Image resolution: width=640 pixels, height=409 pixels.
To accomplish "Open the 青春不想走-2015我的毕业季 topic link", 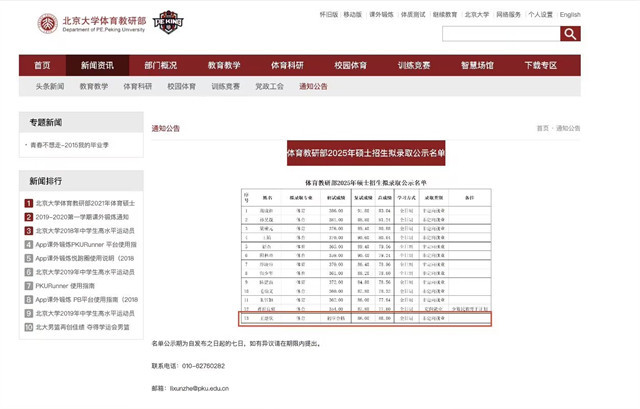I will click(x=68, y=145).
